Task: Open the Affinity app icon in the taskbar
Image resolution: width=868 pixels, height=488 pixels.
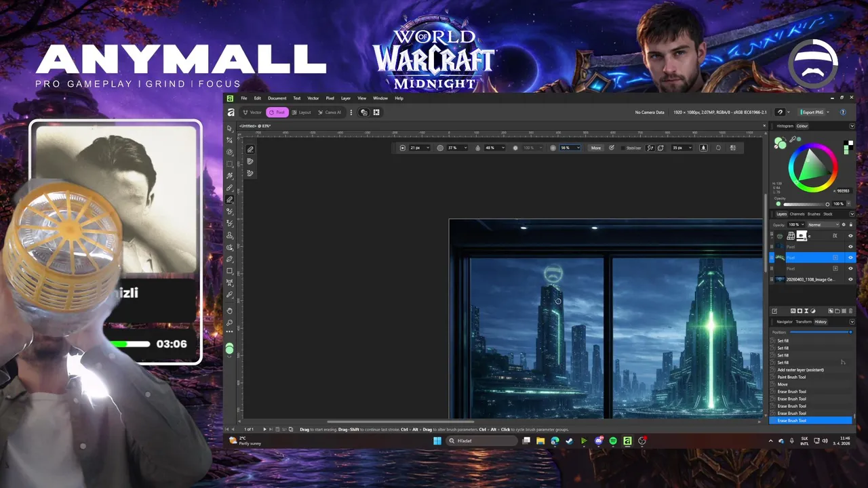Action: [627, 441]
